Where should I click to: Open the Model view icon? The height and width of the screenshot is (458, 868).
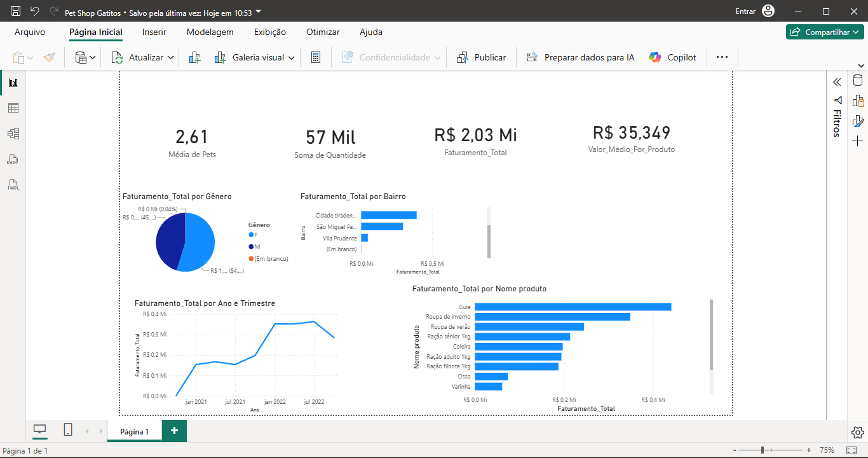click(x=13, y=134)
